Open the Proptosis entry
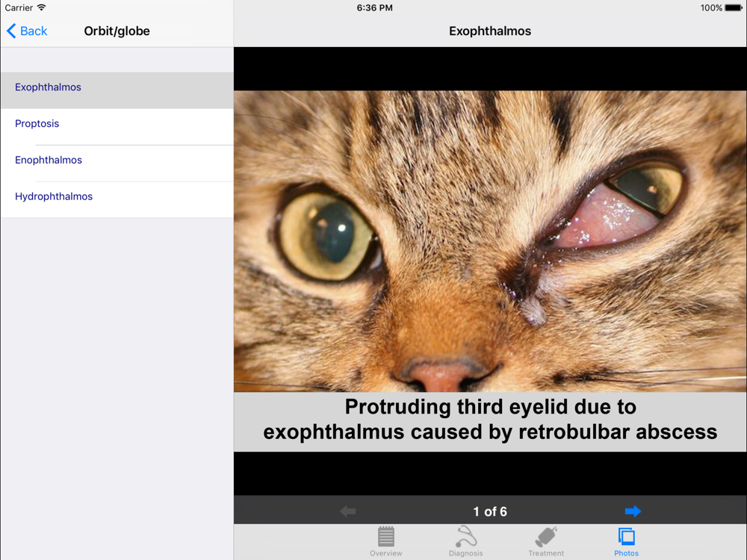Image resolution: width=747 pixels, height=560 pixels. (117, 126)
